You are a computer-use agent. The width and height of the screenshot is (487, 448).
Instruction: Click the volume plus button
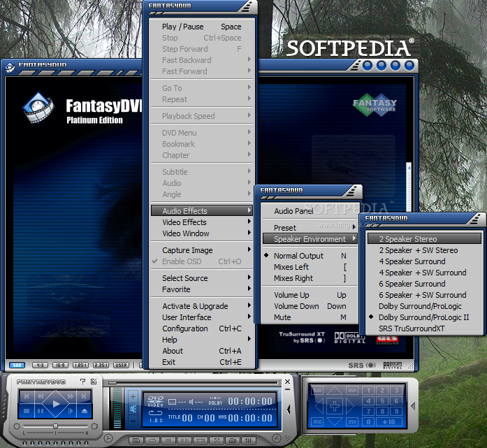click(x=133, y=396)
